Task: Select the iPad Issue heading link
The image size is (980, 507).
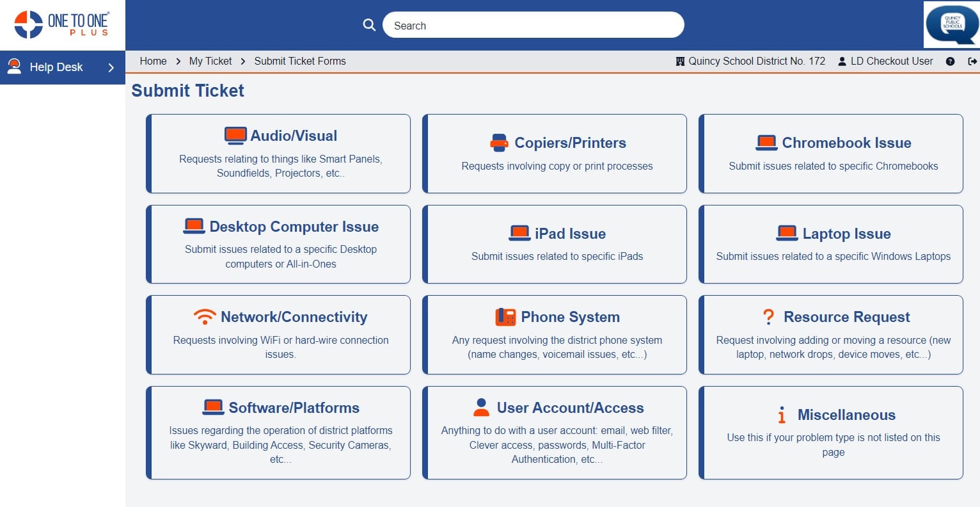Action: (569, 234)
